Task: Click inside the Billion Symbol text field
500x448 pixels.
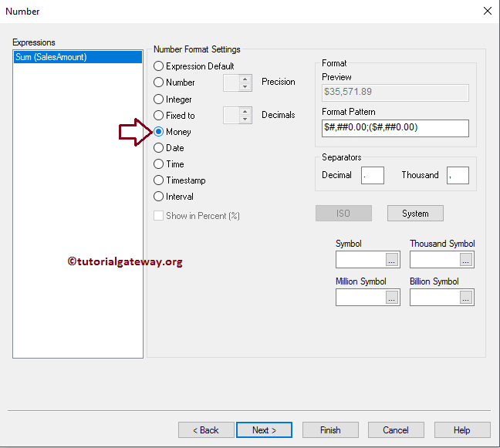Action: pyautogui.click(x=434, y=298)
